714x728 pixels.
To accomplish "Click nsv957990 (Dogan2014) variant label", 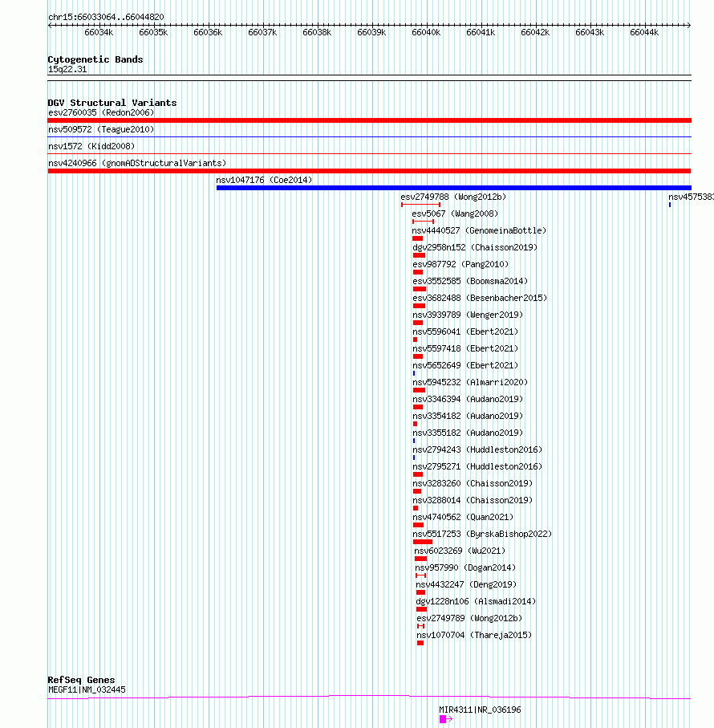I will click(465, 567).
